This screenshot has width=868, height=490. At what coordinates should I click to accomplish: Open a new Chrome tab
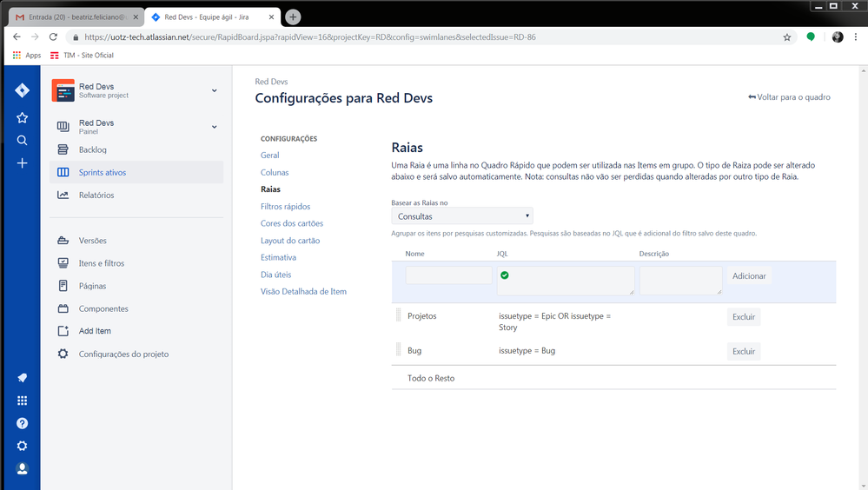[293, 17]
